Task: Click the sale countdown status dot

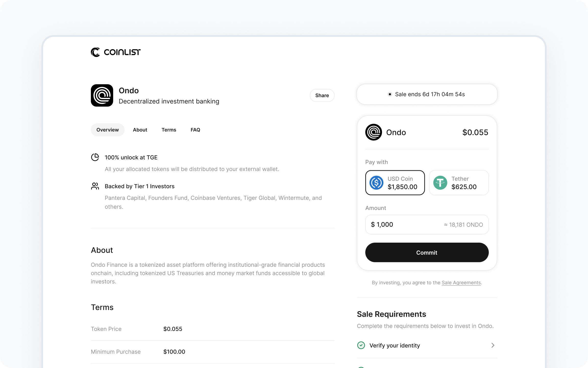Action: 390,94
